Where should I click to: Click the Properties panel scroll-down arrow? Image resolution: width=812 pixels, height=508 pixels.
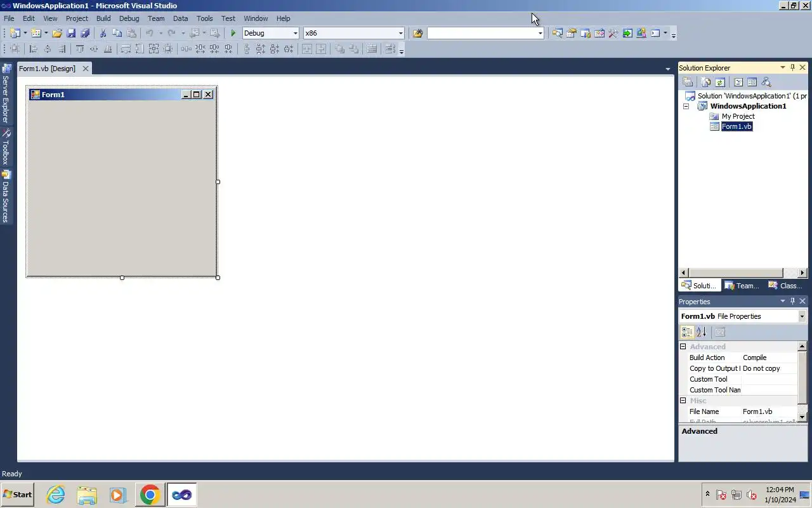(802, 417)
